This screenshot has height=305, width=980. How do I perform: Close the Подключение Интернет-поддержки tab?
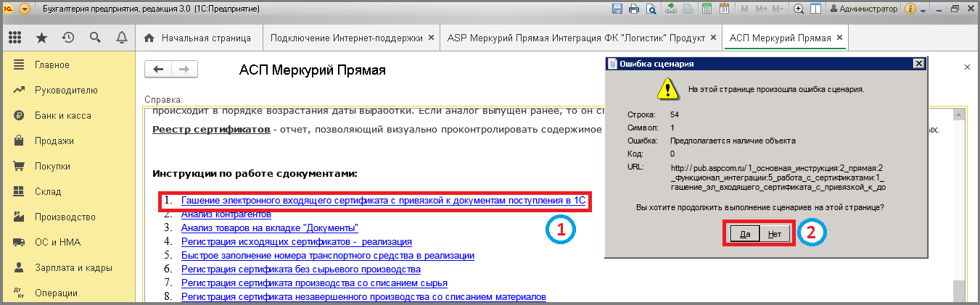click(x=432, y=38)
